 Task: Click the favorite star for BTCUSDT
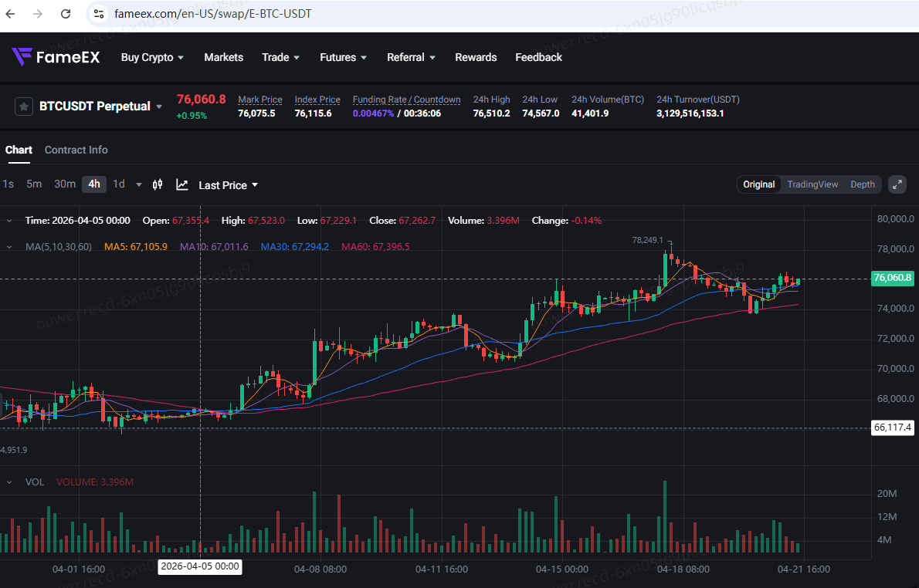click(x=24, y=106)
